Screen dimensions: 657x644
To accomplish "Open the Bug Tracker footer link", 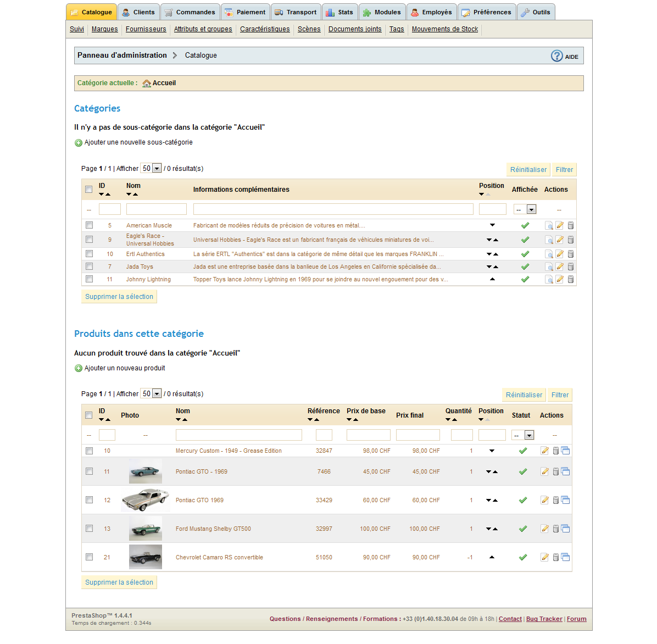I will pos(544,619).
